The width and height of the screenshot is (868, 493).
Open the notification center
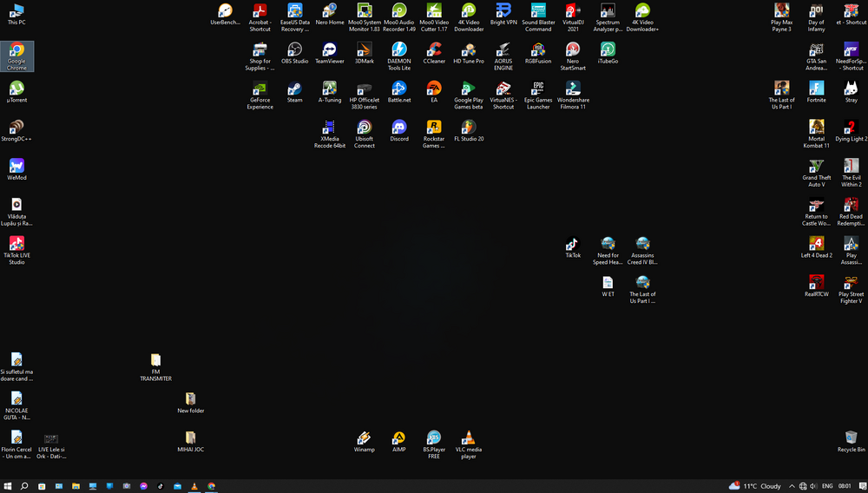pos(862,486)
